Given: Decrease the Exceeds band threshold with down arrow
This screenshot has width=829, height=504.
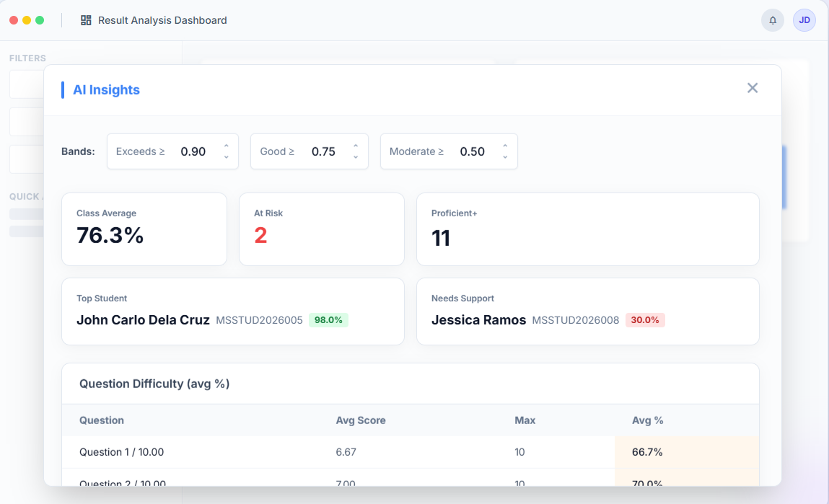Looking at the screenshot, I should (226, 156).
